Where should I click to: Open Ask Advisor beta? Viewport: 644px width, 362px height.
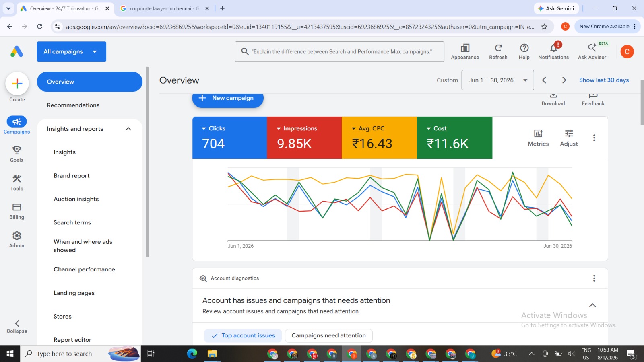click(x=592, y=51)
